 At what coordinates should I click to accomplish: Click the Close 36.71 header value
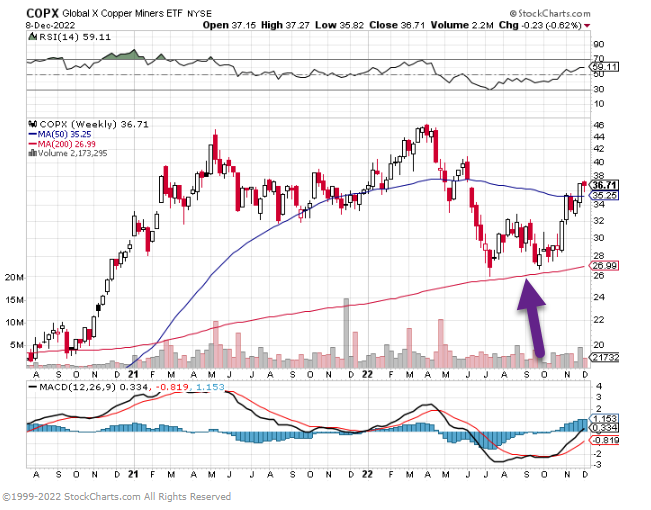397,25
